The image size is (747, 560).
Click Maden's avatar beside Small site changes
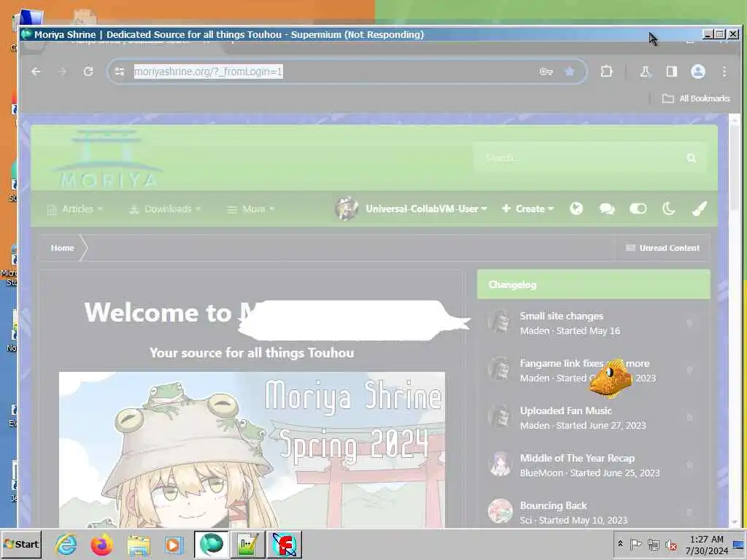(500, 322)
